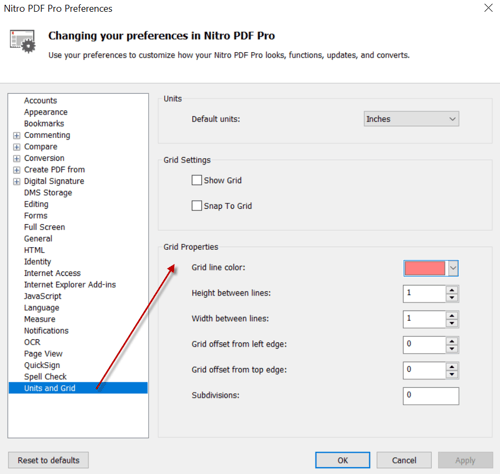Expand the Conversion tree node
Viewport: 500px width, 474px height.
(17, 158)
